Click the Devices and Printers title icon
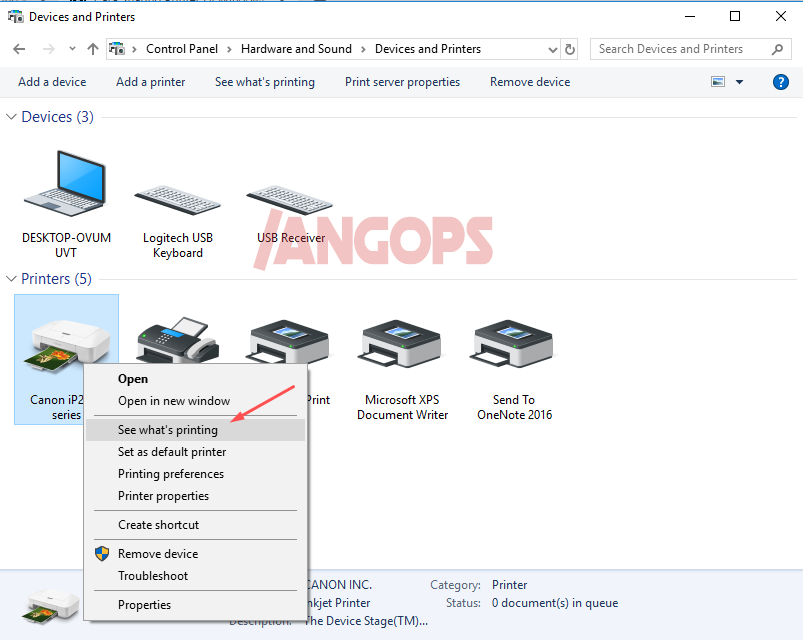 point(15,17)
